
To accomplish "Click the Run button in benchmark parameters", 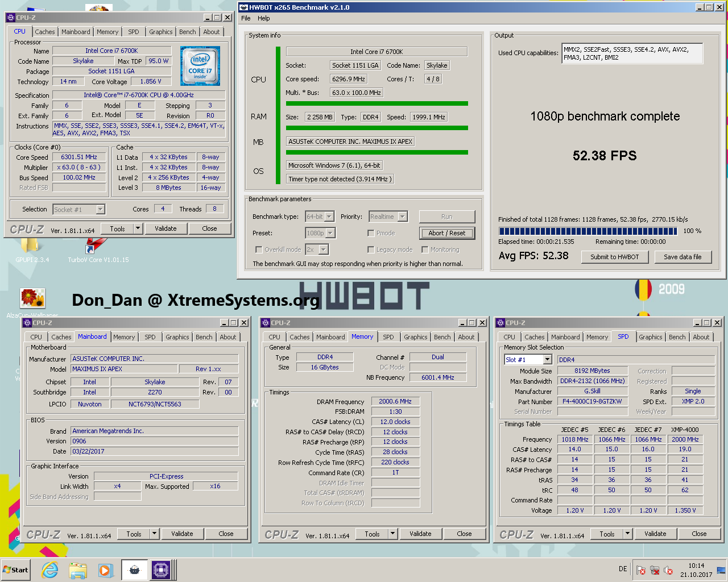I will (447, 217).
